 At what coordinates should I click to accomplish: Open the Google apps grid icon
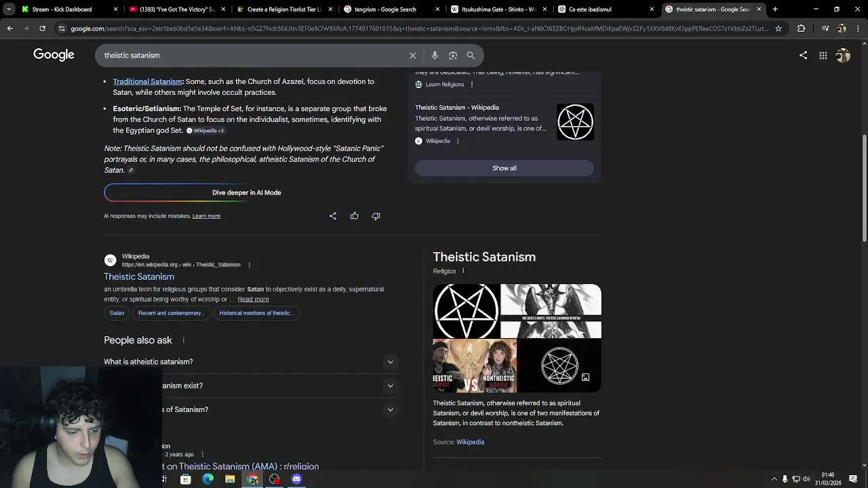[823, 56]
